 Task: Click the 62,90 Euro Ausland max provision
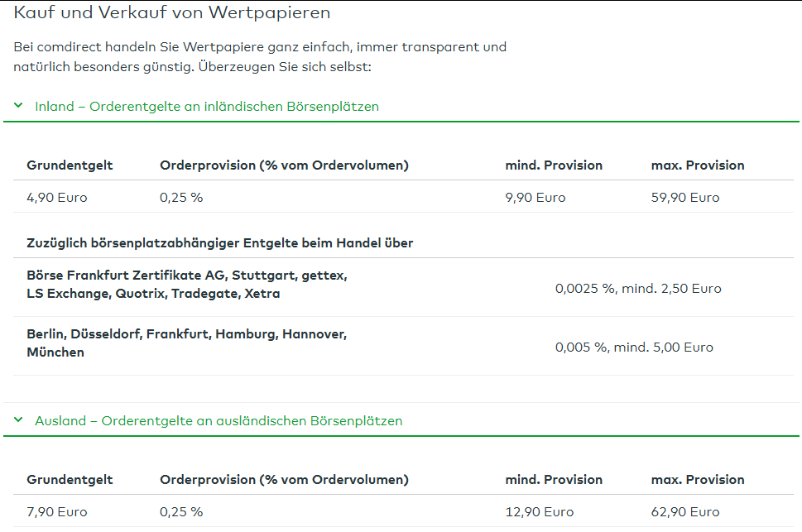(685, 512)
